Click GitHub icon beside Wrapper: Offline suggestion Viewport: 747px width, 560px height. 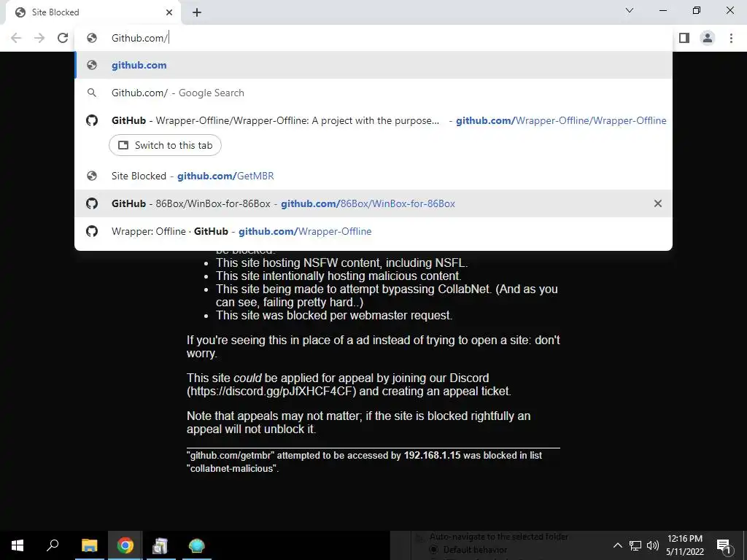(x=92, y=231)
